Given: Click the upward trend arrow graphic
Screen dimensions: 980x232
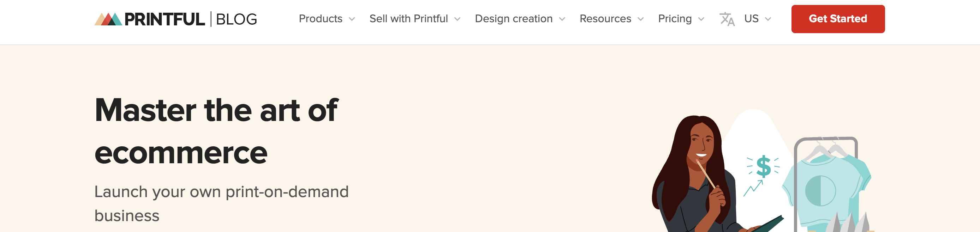Looking at the screenshot, I should point(753,188).
